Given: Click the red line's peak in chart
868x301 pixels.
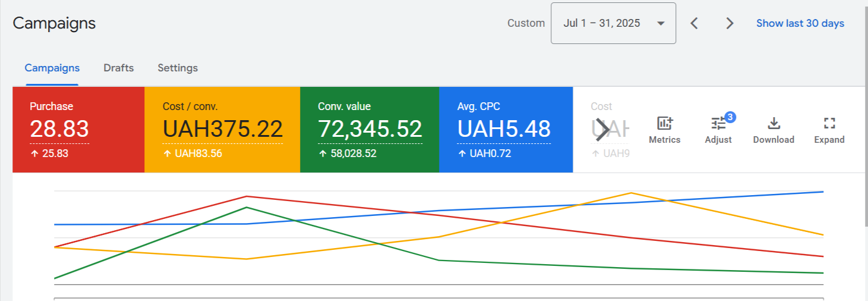Looking at the screenshot, I should [x=247, y=196].
